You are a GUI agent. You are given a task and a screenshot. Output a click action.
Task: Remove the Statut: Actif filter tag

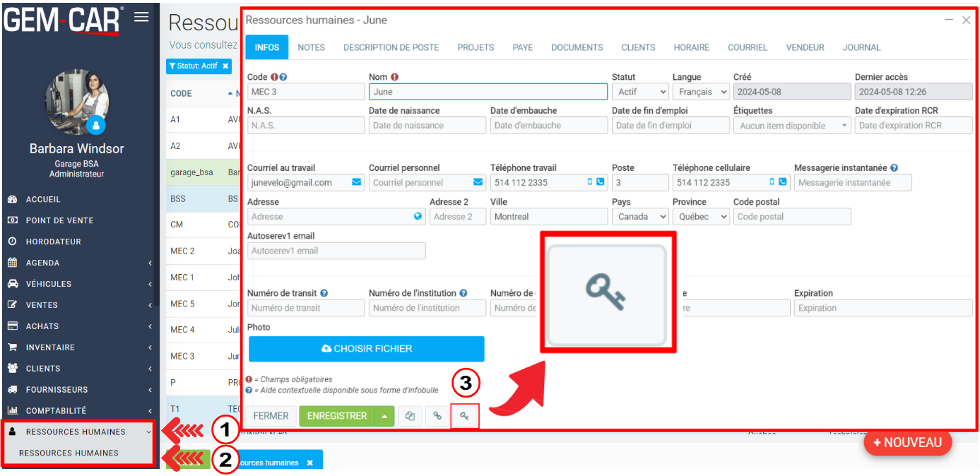(225, 66)
